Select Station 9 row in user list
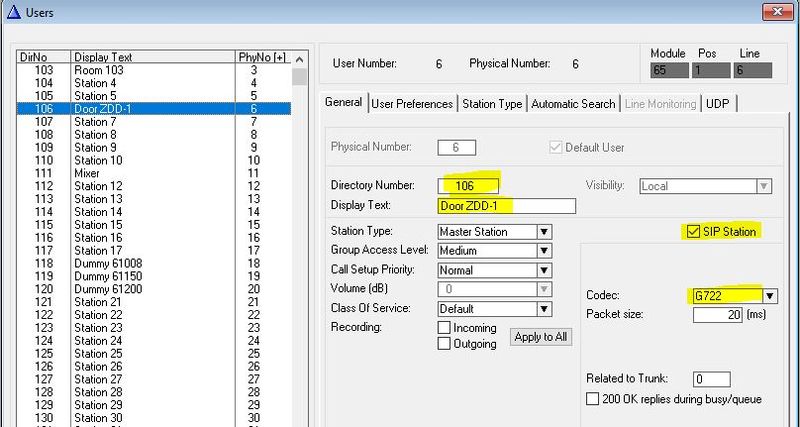This screenshot has width=800, height=427. coord(154,147)
